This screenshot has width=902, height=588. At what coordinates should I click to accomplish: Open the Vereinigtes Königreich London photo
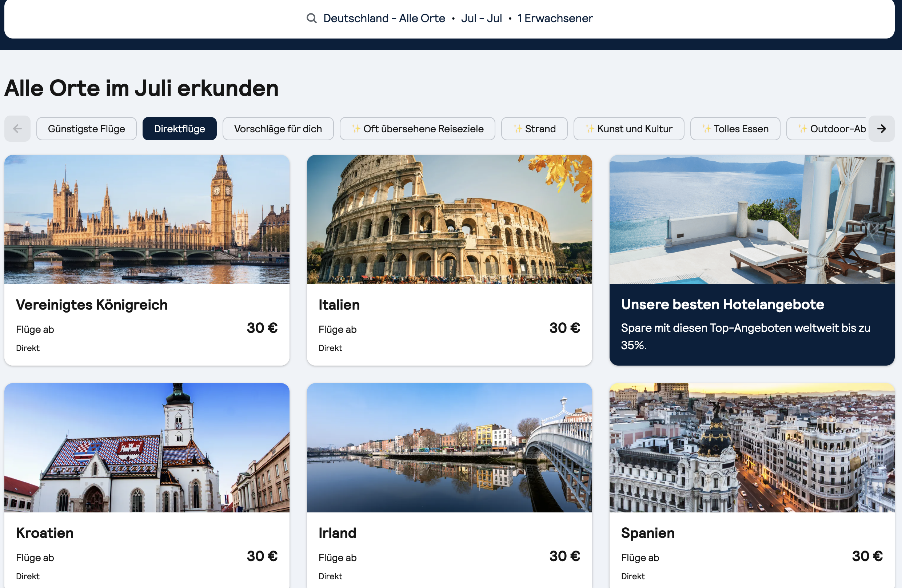tap(147, 220)
